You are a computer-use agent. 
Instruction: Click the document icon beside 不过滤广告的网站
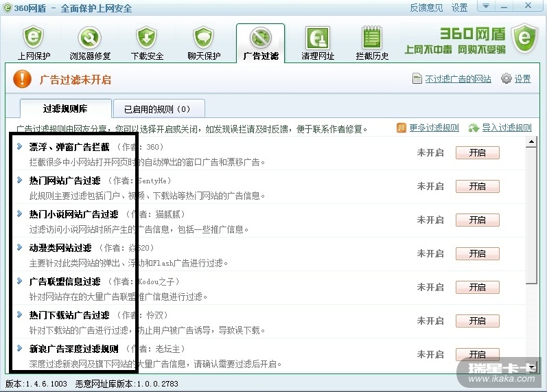coord(417,78)
